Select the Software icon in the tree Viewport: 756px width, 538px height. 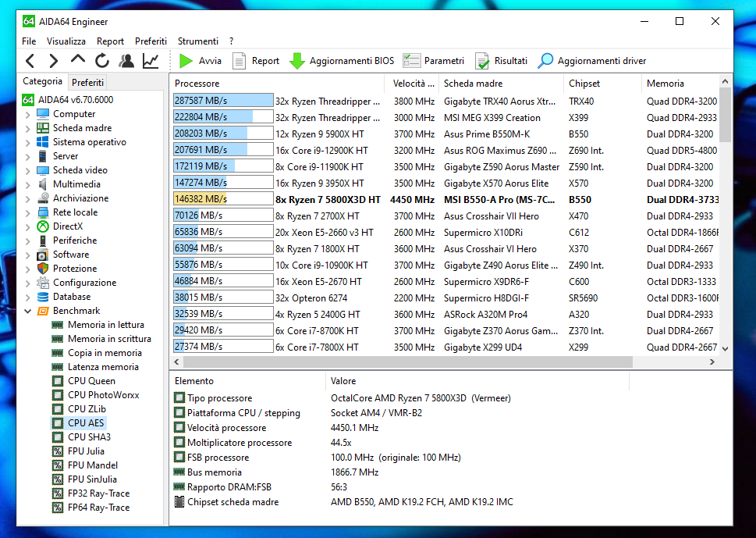click(43, 255)
